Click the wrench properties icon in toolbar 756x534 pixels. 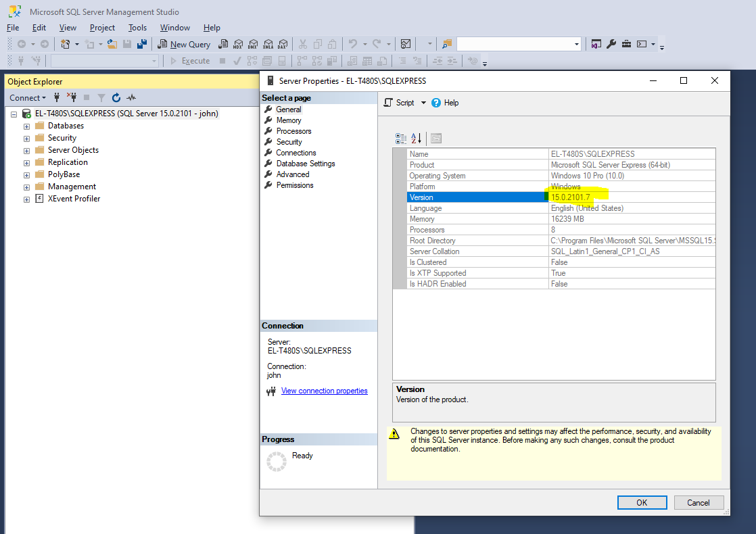[x=611, y=45]
